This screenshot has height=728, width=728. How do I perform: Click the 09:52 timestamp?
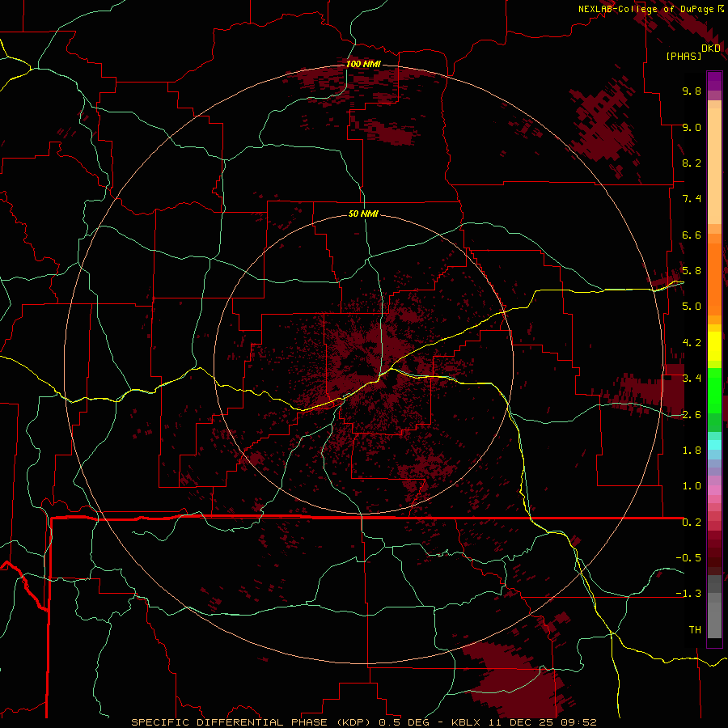[x=578, y=722]
